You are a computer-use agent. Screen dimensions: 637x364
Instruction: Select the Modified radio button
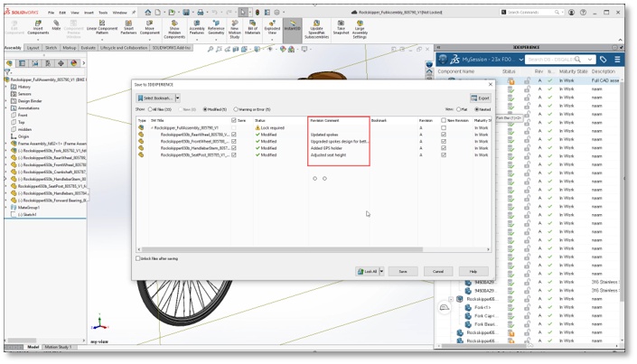pyautogui.click(x=205, y=109)
